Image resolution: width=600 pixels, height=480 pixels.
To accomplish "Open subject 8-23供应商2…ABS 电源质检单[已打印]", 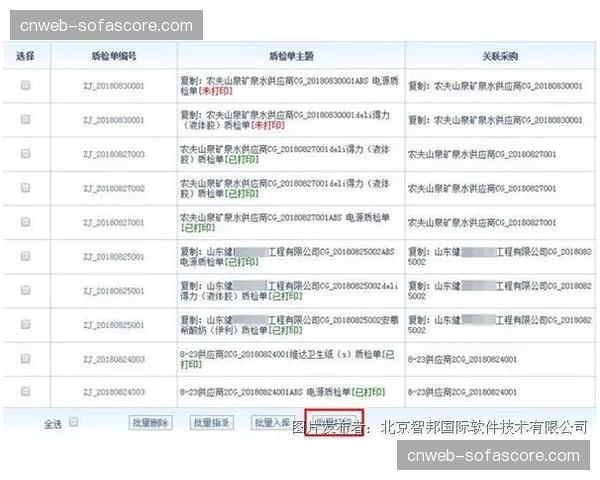I will [283, 392].
